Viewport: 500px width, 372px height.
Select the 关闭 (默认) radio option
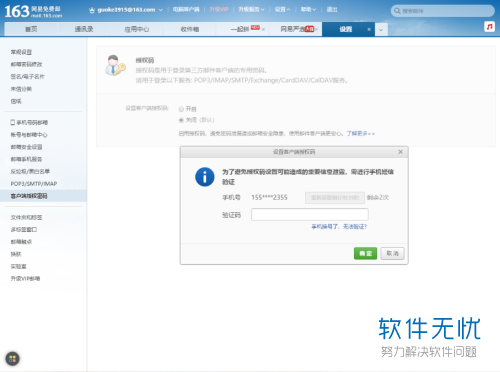click(181, 120)
